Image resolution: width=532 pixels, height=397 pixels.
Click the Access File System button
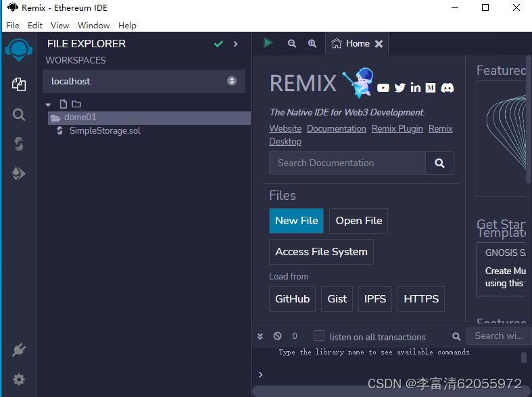point(321,252)
